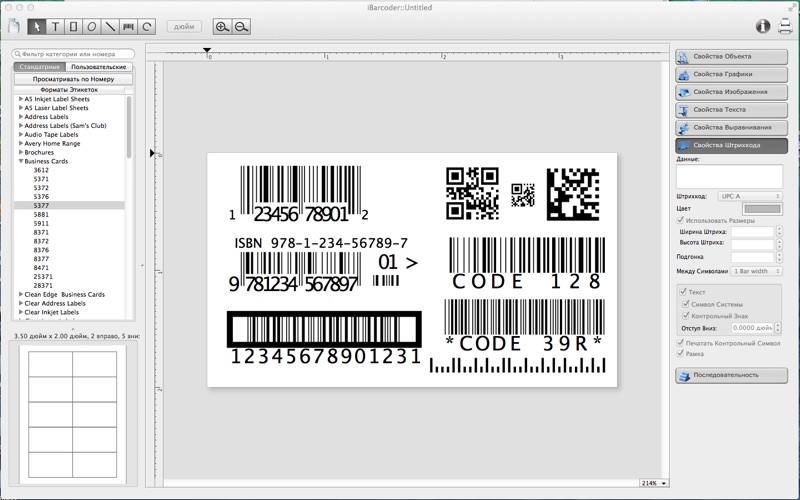800x500 pixels.
Task: Select the Barcode tool
Action: (x=129, y=27)
